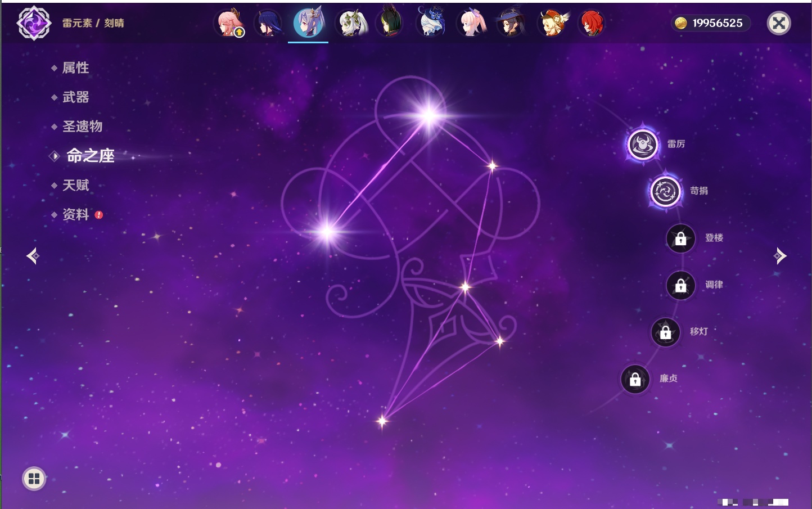
Task: Select the highlighted Keqing portrait
Action: 308,22
